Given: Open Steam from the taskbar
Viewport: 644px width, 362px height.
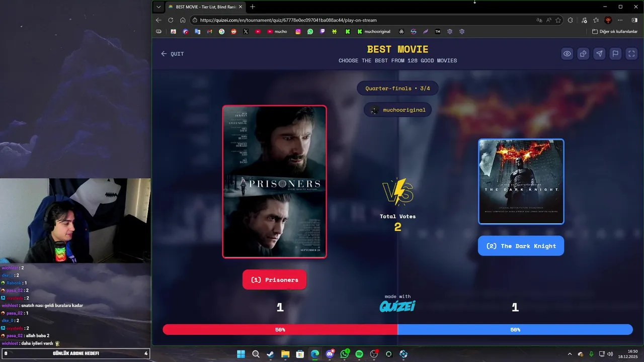Looking at the screenshot, I should pyautogui.click(x=270, y=354).
